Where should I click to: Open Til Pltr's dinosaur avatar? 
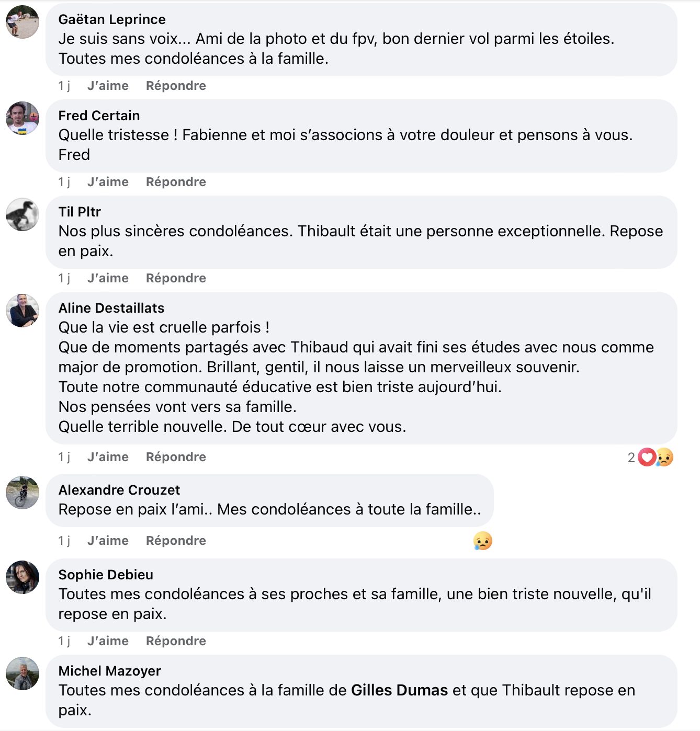(x=22, y=214)
